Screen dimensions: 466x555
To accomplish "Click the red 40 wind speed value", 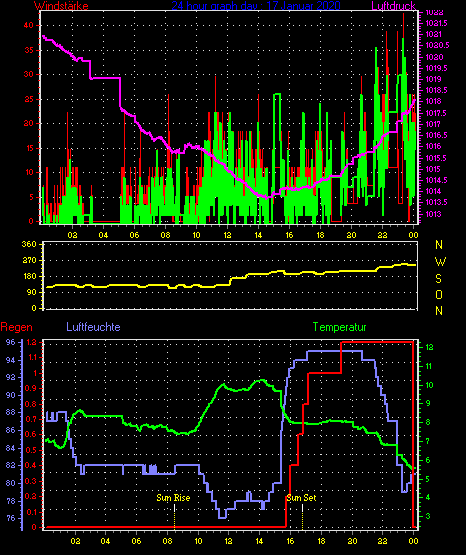I will (29, 25).
